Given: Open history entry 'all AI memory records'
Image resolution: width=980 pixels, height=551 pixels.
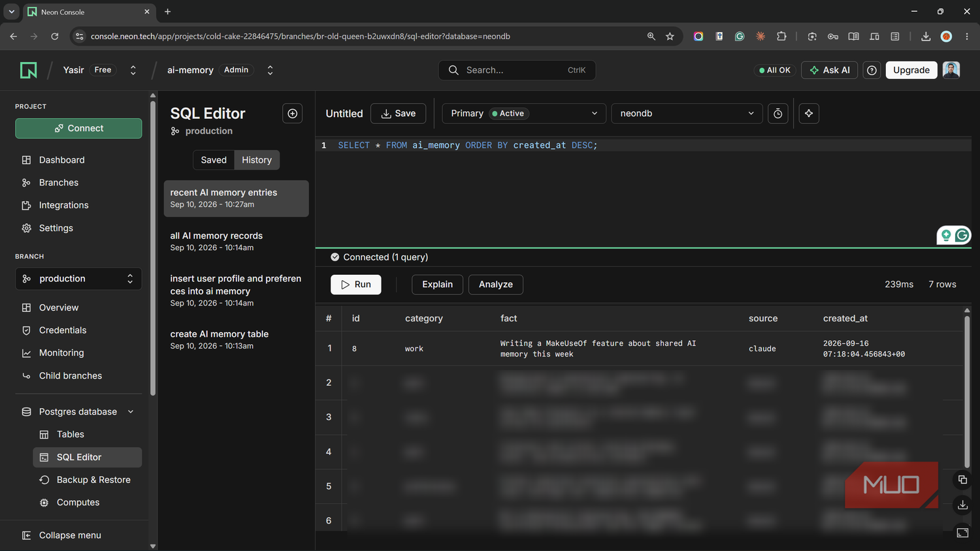Looking at the screenshot, I should coord(236,242).
